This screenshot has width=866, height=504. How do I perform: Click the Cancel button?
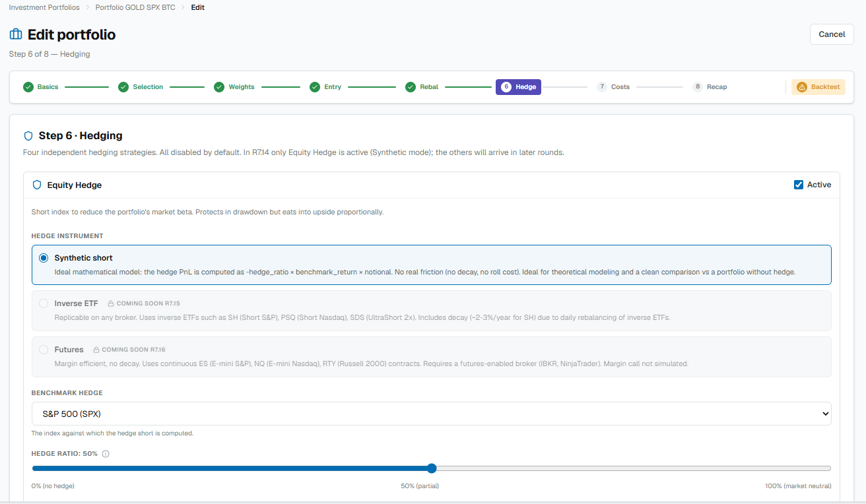[832, 34]
